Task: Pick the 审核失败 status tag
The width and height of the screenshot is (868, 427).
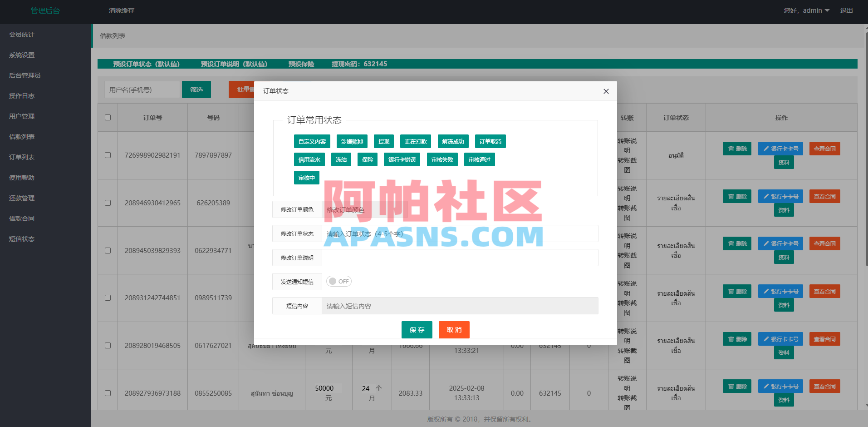Action: [442, 159]
